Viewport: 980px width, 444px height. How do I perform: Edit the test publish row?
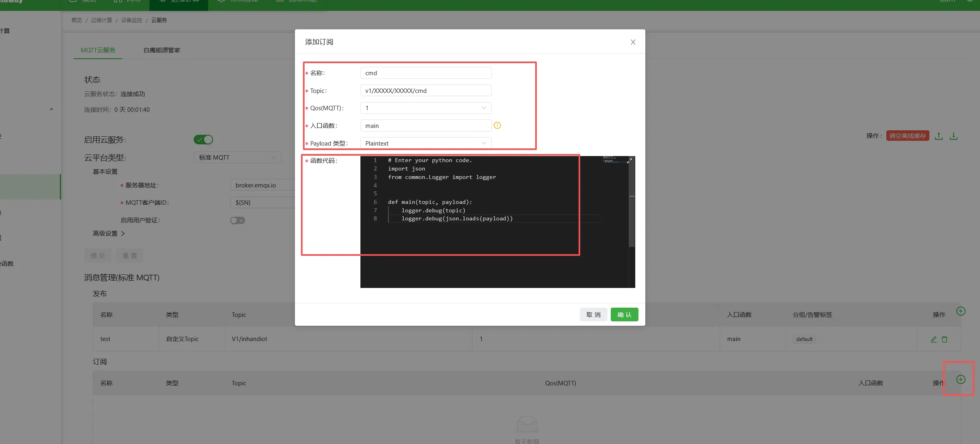[934, 339]
